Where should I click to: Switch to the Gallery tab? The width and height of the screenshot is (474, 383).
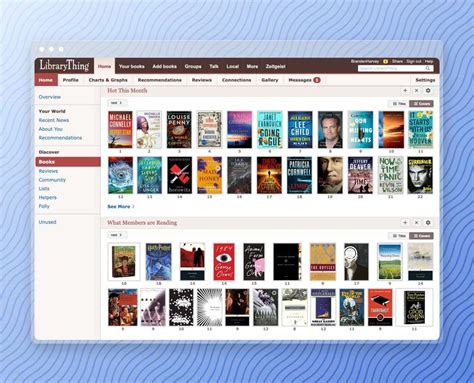pos(270,80)
